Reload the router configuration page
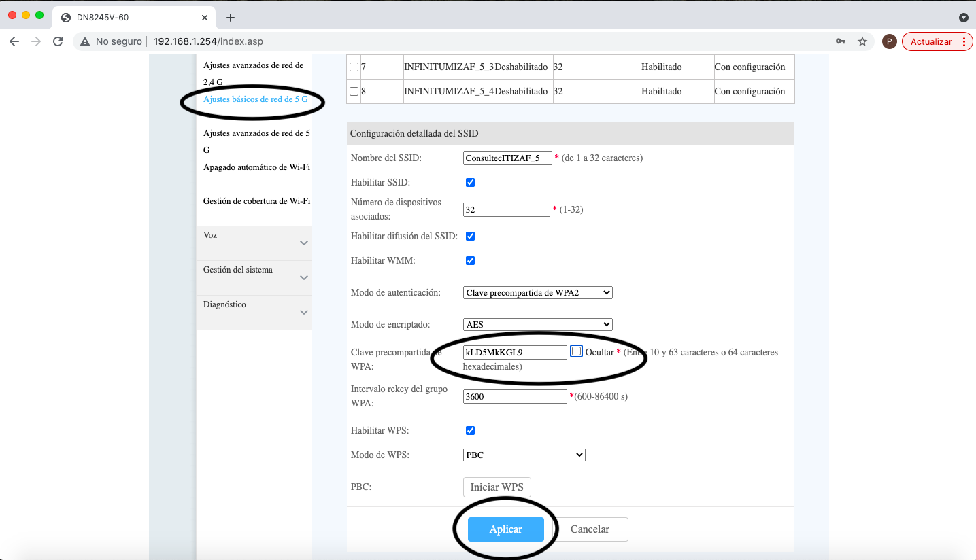The height and width of the screenshot is (560, 976). (58, 41)
